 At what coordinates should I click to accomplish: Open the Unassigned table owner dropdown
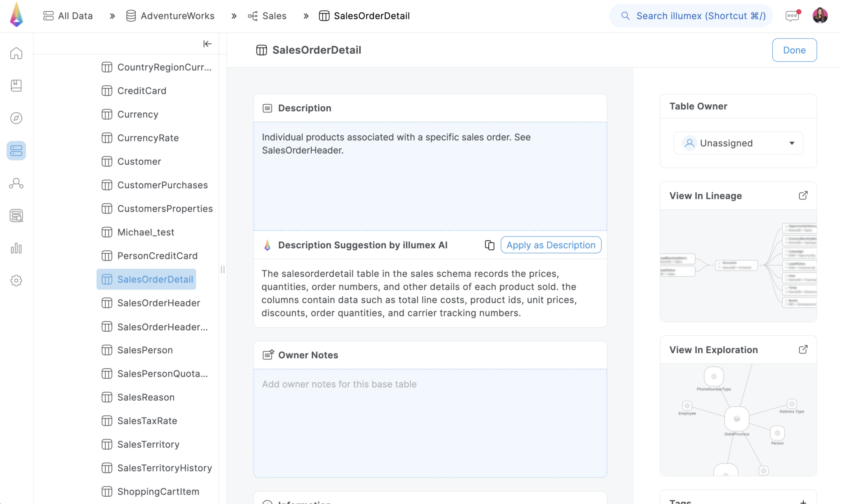click(738, 143)
